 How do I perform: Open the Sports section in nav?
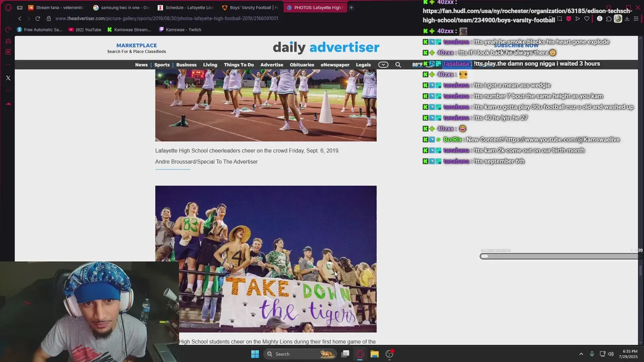(162, 64)
